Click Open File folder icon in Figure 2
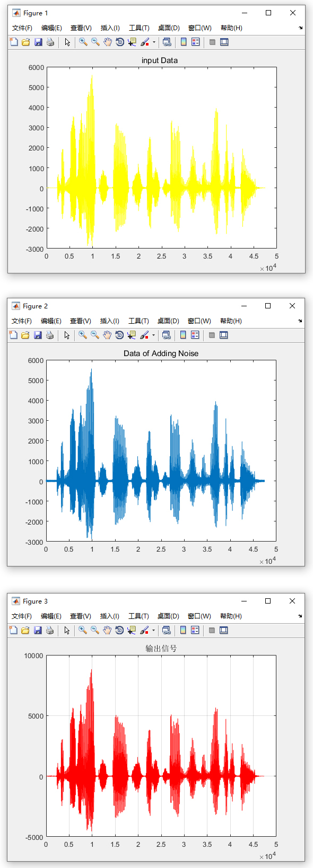 pyautogui.click(x=25, y=335)
